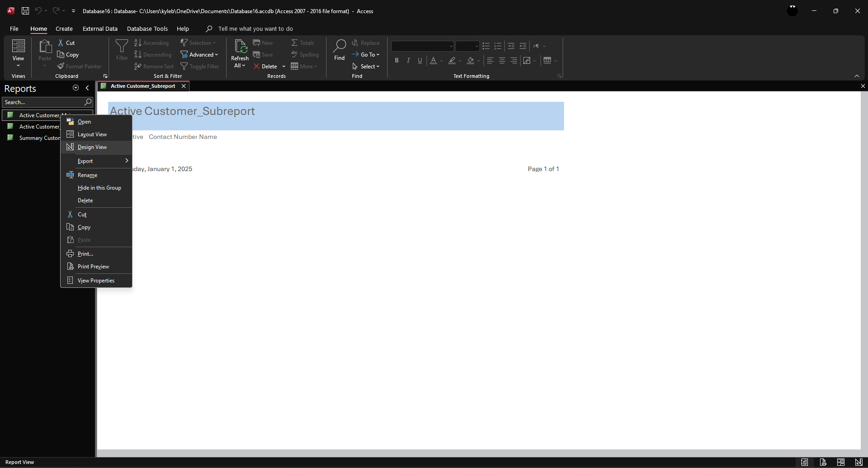The height and width of the screenshot is (468, 868).
Task: Click the Background Fill Color bucket
Action: pos(470,61)
